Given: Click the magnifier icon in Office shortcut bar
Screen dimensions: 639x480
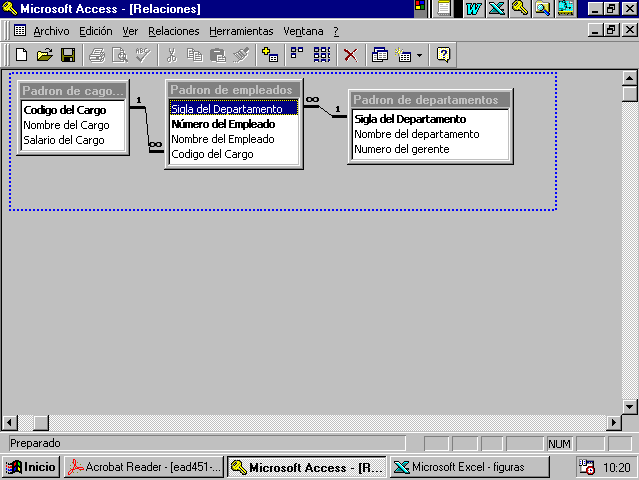Looking at the screenshot, I should pyautogui.click(x=542, y=8).
